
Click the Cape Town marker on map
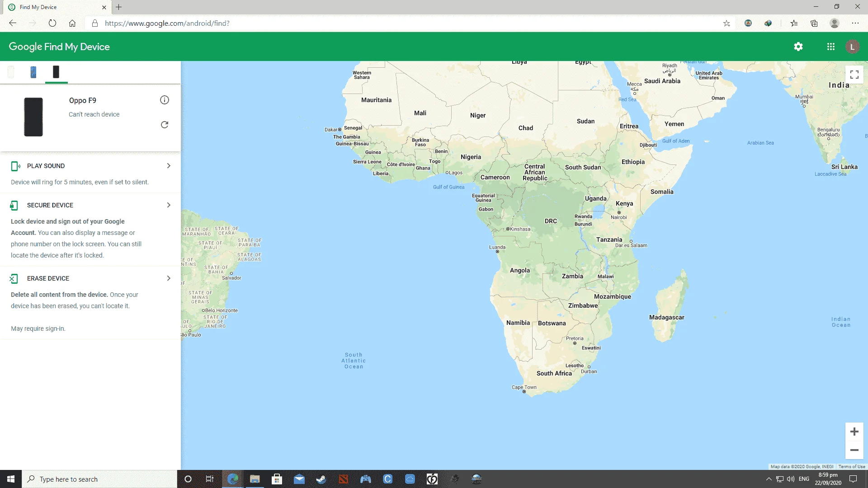(524, 391)
